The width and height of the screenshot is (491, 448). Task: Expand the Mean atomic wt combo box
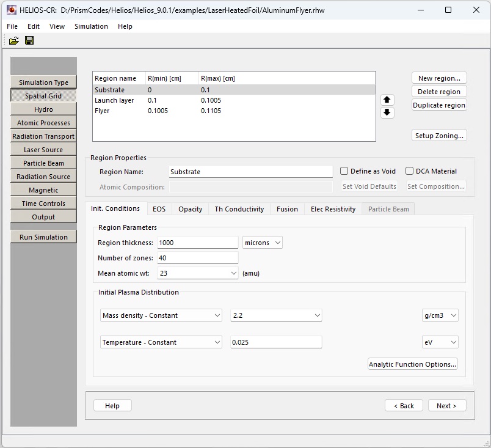[197, 273]
